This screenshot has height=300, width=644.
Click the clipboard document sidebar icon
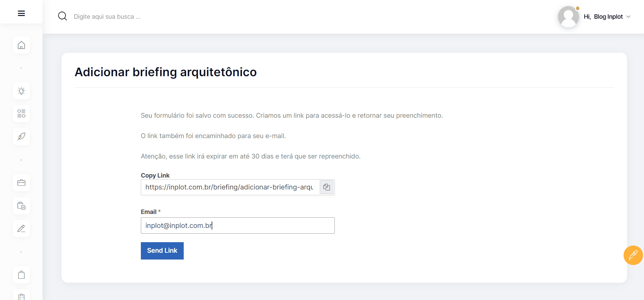click(x=21, y=206)
